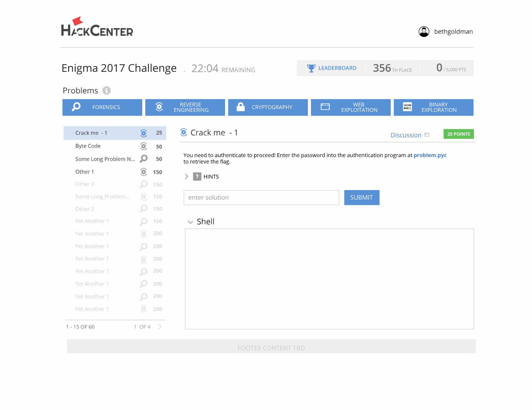532x410 pixels.
Task: Open bethgoldman user name
Action: click(453, 32)
